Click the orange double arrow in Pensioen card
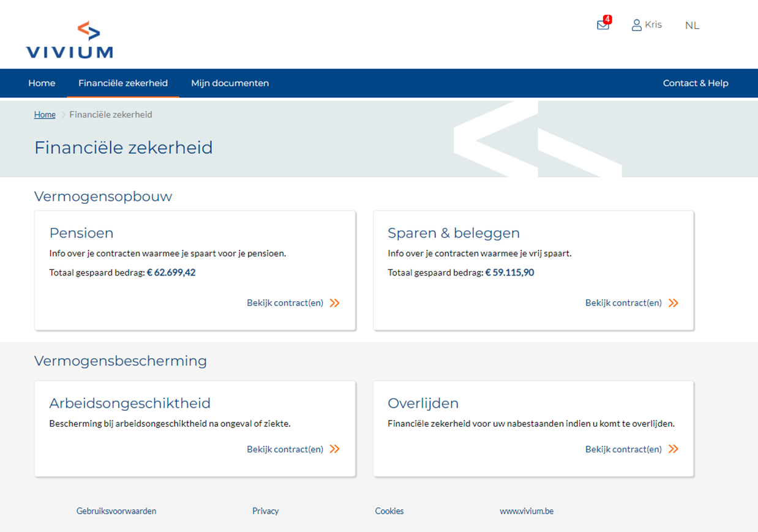Screen dimensions: 758x532 click(x=334, y=303)
